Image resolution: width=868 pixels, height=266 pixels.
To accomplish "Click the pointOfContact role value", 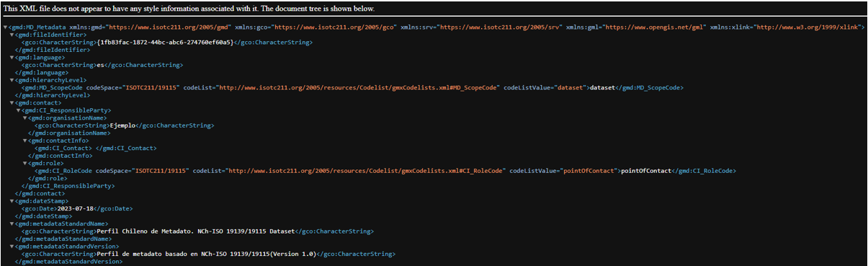I will point(647,170).
